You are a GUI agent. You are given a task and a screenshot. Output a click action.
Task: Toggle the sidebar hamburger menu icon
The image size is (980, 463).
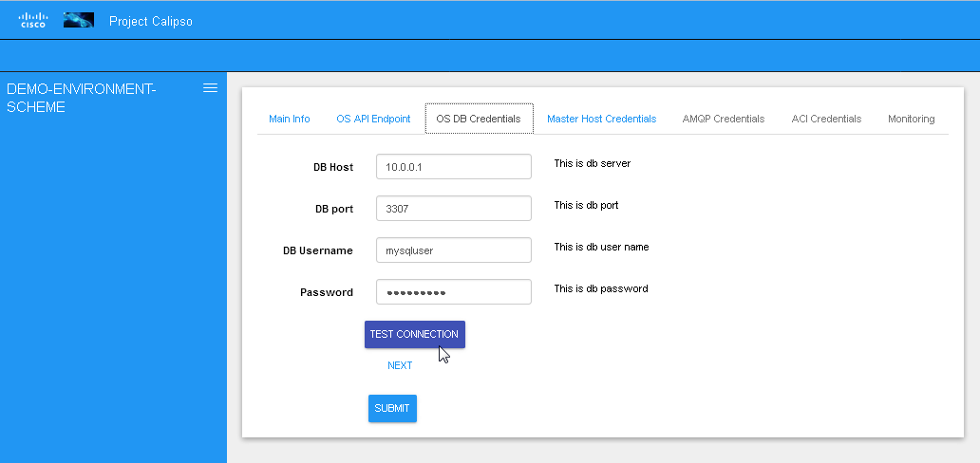click(x=211, y=88)
